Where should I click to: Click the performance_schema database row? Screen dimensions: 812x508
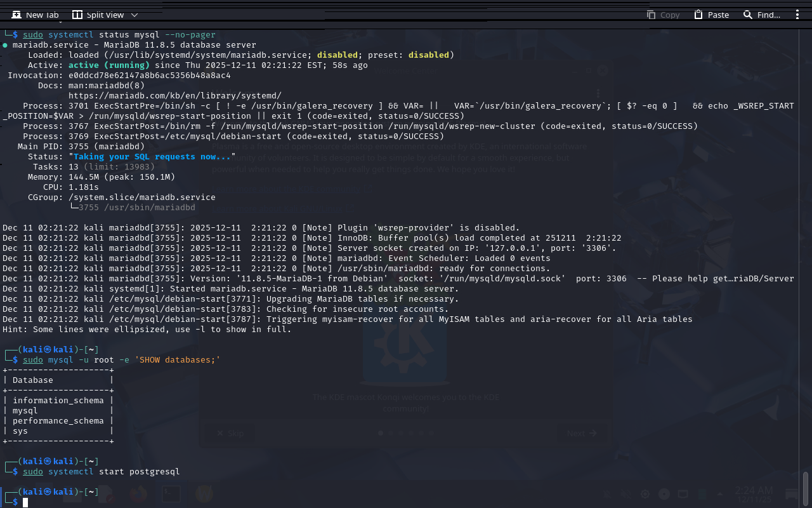pyautogui.click(x=58, y=420)
